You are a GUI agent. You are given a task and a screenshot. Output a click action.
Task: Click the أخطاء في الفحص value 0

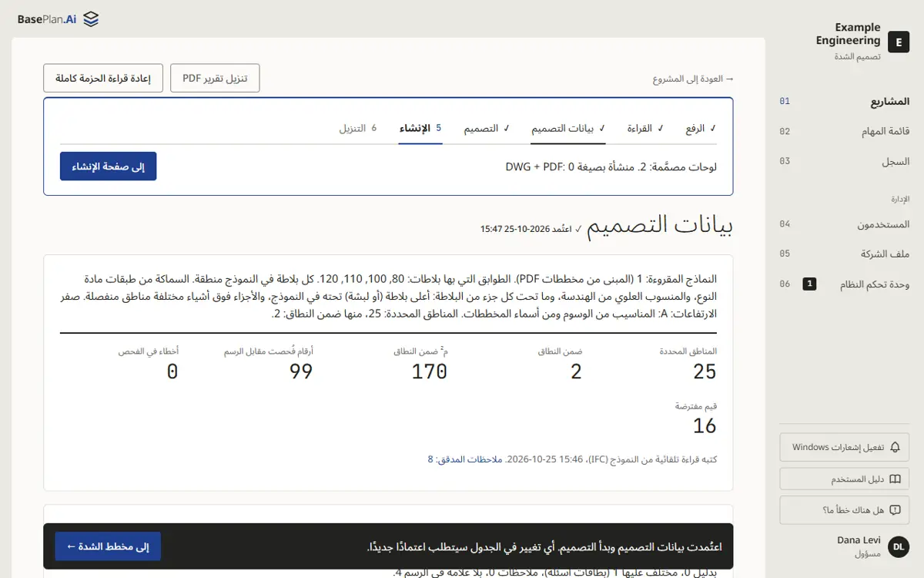172,371
